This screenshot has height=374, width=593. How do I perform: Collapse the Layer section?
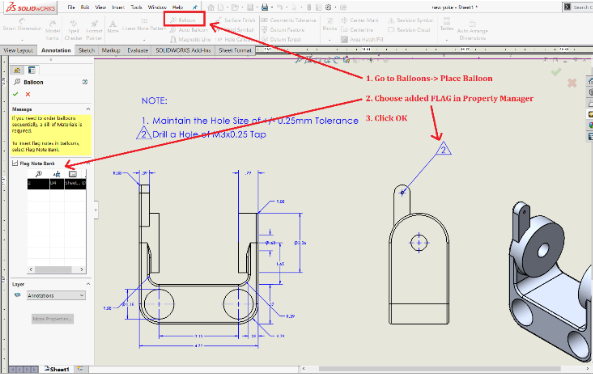click(88, 284)
